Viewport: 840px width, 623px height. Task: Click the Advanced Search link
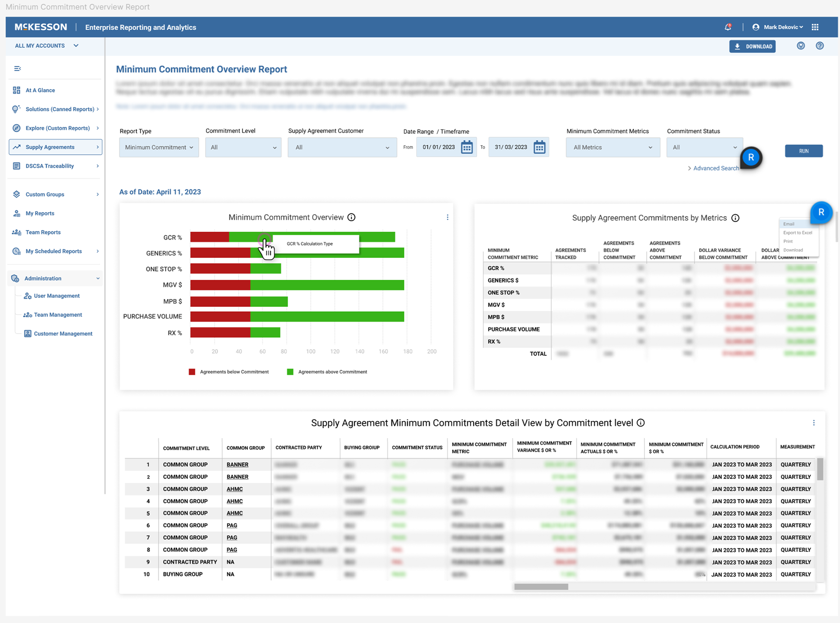[715, 168]
